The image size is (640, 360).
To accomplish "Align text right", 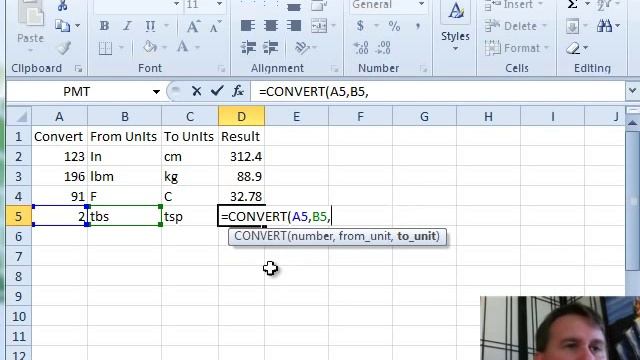I will 293,26.
